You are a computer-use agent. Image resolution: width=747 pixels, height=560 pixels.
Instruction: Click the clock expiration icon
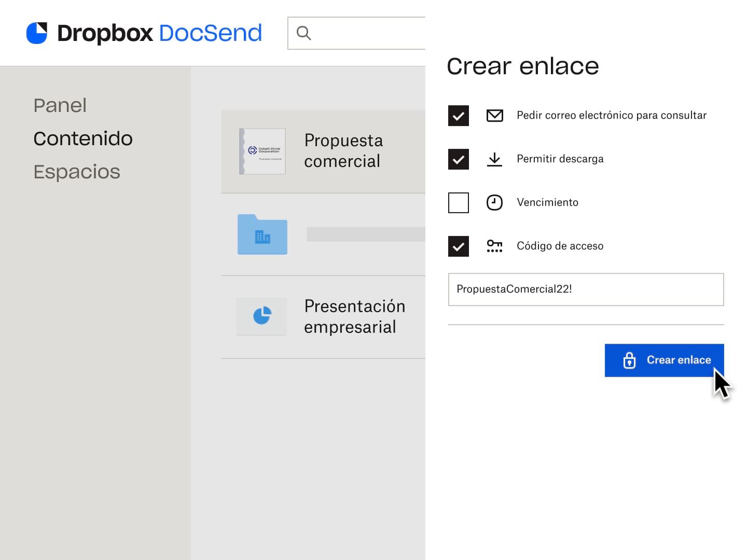(494, 202)
